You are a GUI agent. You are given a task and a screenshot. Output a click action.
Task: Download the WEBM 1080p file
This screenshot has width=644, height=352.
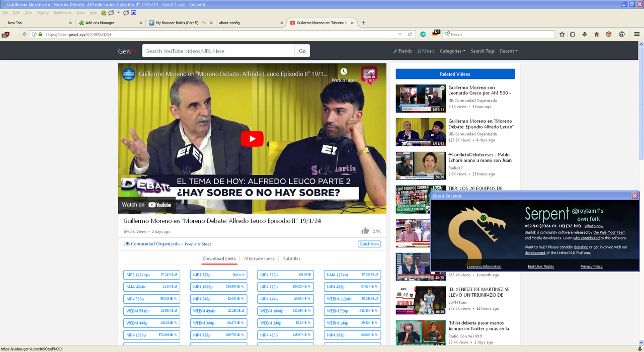(285, 311)
